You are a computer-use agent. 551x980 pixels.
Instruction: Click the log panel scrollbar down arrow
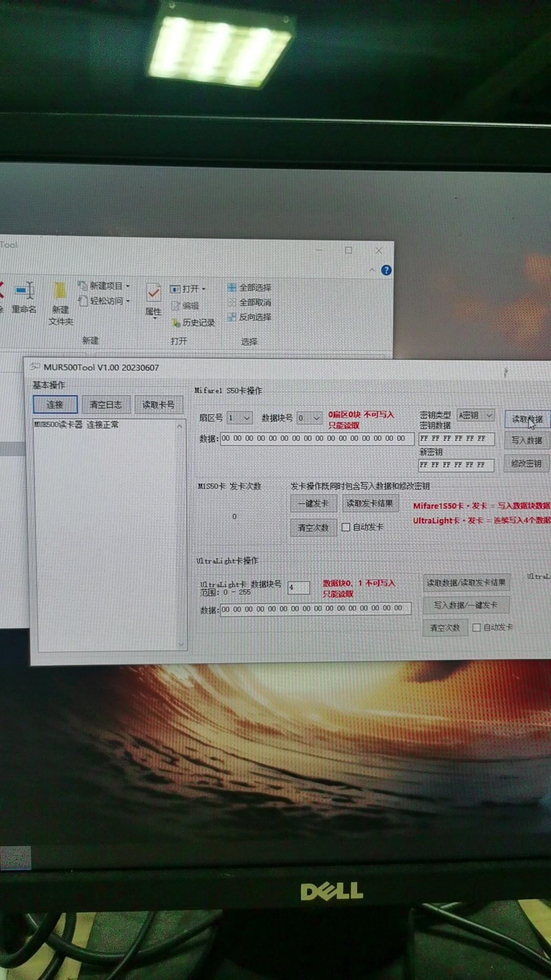click(181, 644)
